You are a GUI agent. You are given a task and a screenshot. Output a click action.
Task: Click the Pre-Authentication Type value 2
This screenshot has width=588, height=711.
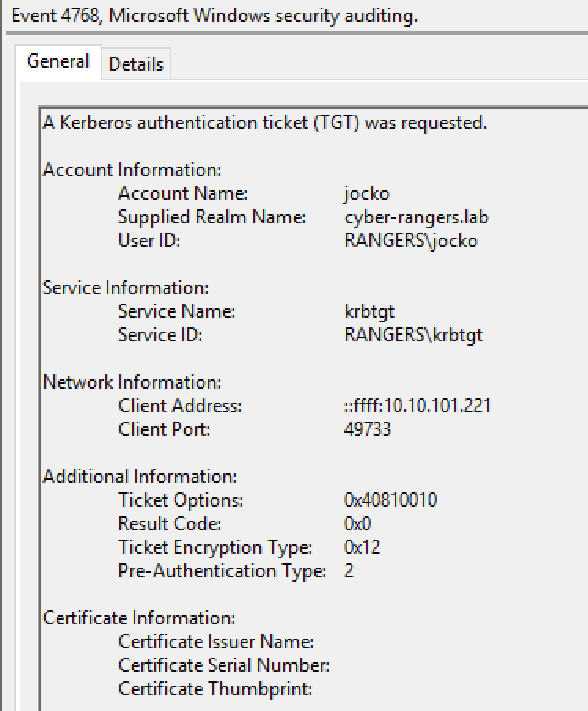(x=349, y=571)
